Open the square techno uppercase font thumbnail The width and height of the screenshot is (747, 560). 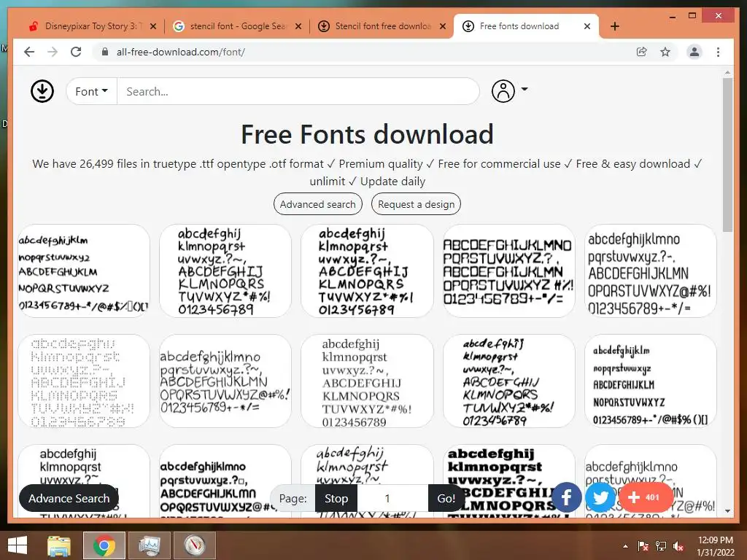tap(508, 271)
